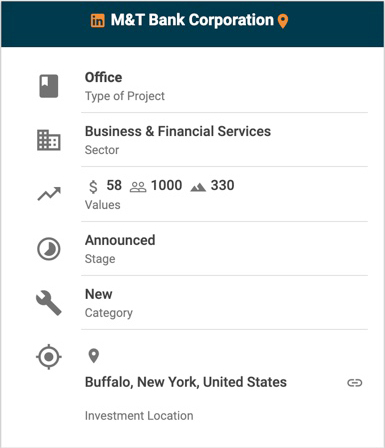
Task: Click the people icon for jobs count
Action: point(138,187)
